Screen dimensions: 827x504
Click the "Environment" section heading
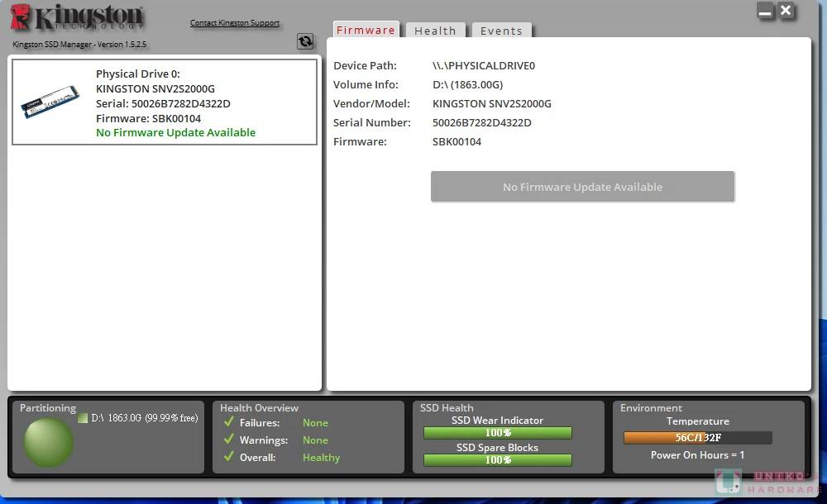pyautogui.click(x=651, y=408)
